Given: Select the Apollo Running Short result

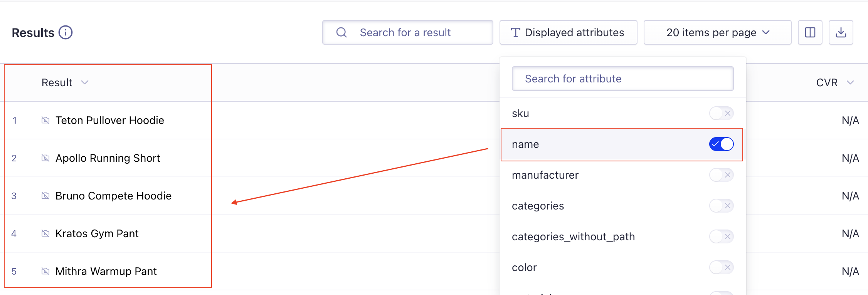Looking at the screenshot, I should [x=108, y=158].
